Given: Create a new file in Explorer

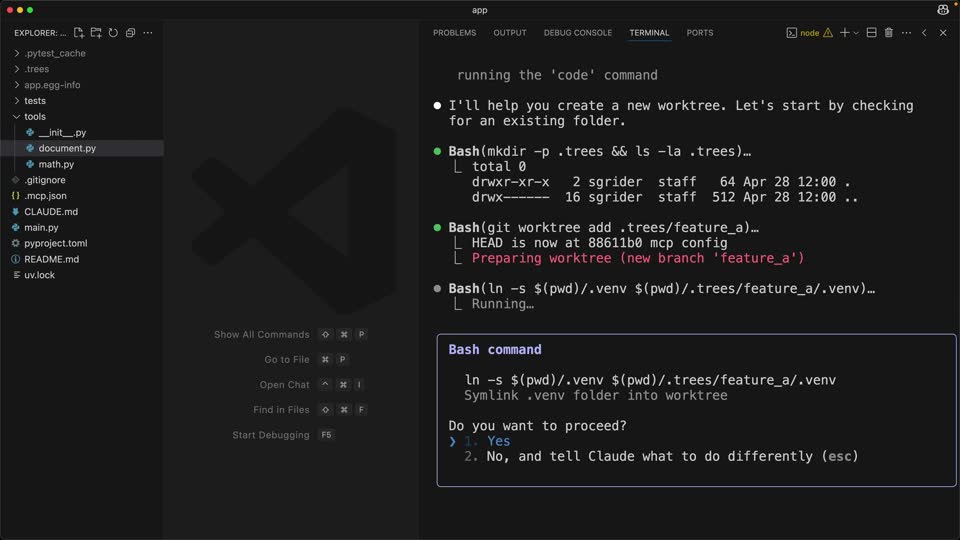Looking at the screenshot, I should (x=78, y=33).
